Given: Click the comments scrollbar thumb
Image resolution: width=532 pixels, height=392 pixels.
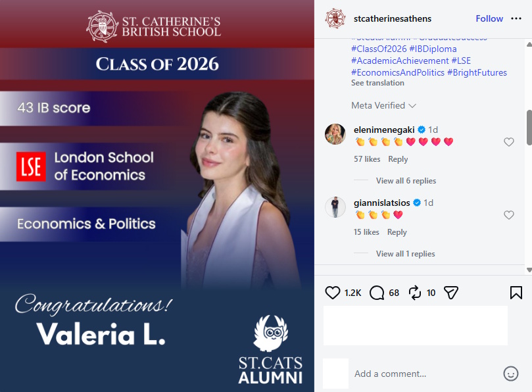Looking at the screenshot, I should click(x=529, y=128).
